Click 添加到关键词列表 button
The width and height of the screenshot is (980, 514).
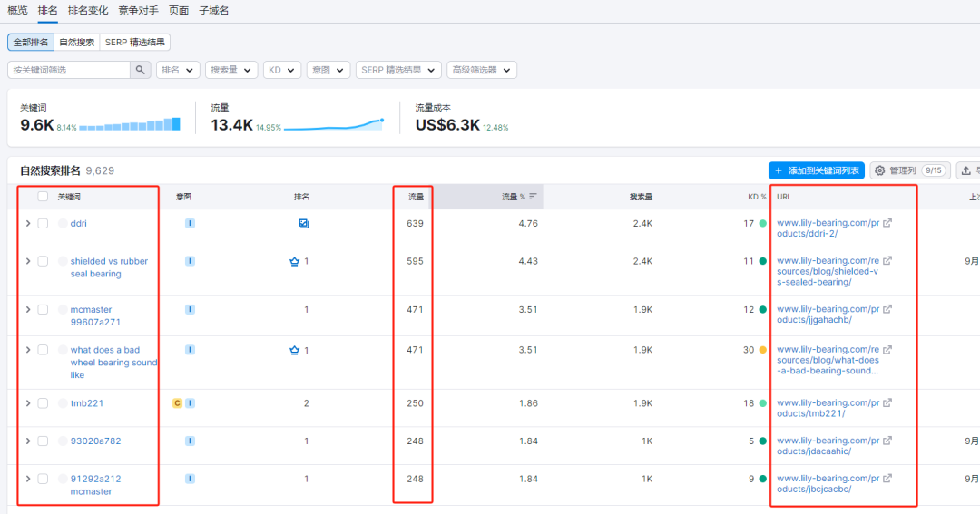(x=817, y=170)
